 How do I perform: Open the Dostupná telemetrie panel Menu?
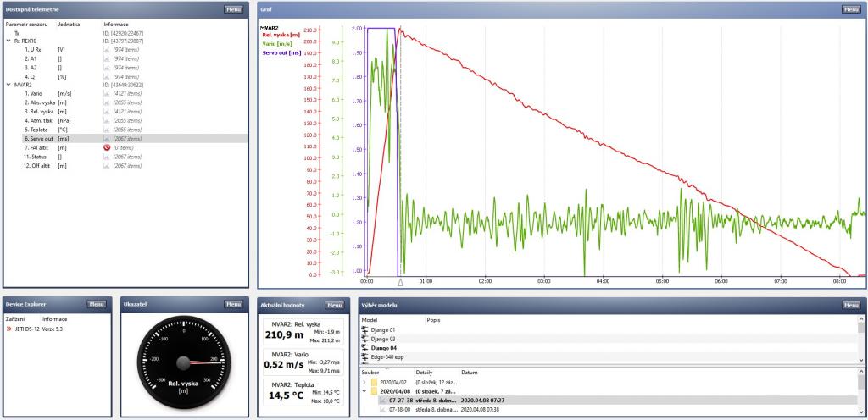[x=233, y=9]
